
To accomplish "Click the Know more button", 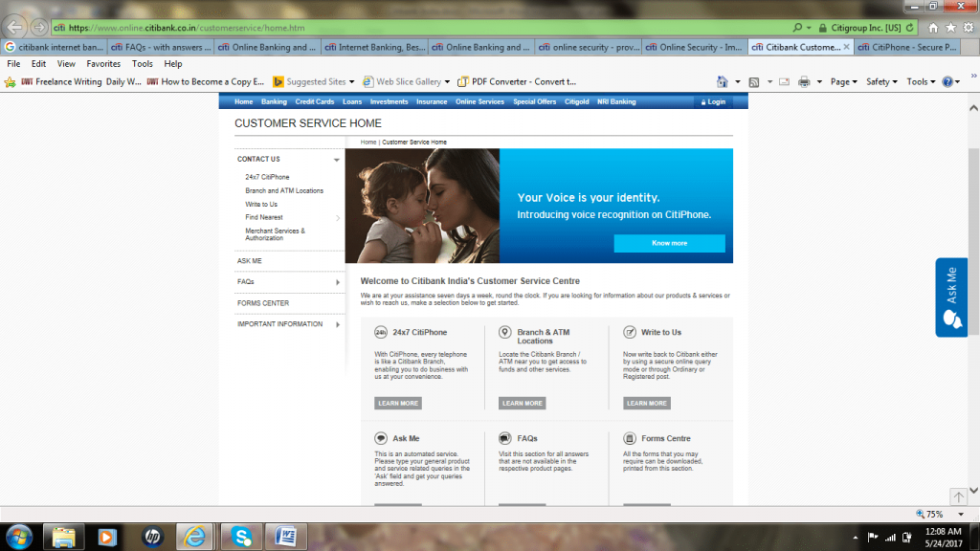I will [x=669, y=244].
